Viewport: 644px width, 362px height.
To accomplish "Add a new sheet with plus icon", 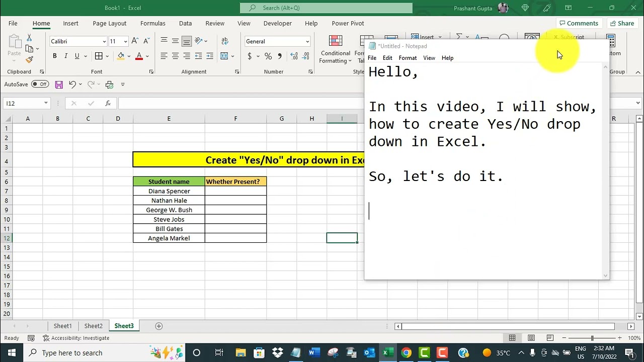I will (158, 326).
